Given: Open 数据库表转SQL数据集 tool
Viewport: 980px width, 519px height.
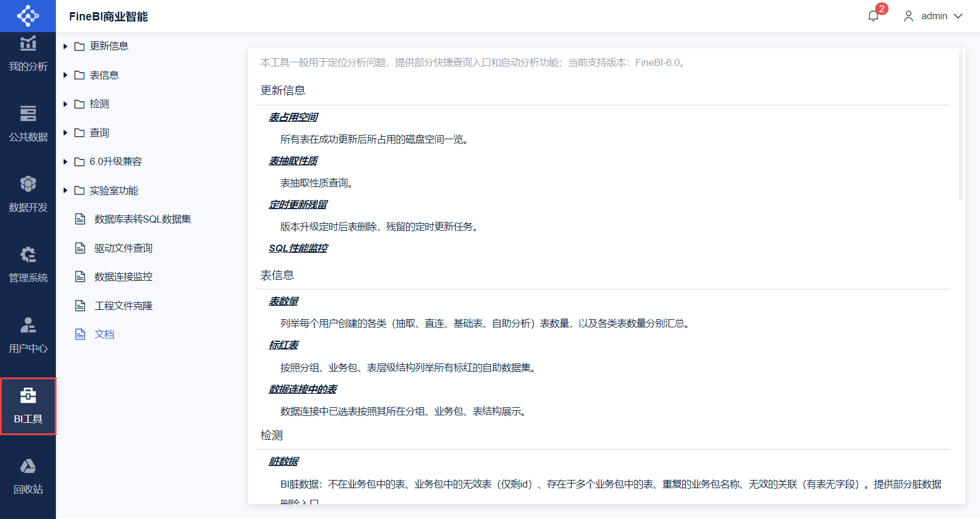Looking at the screenshot, I should (143, 219).
